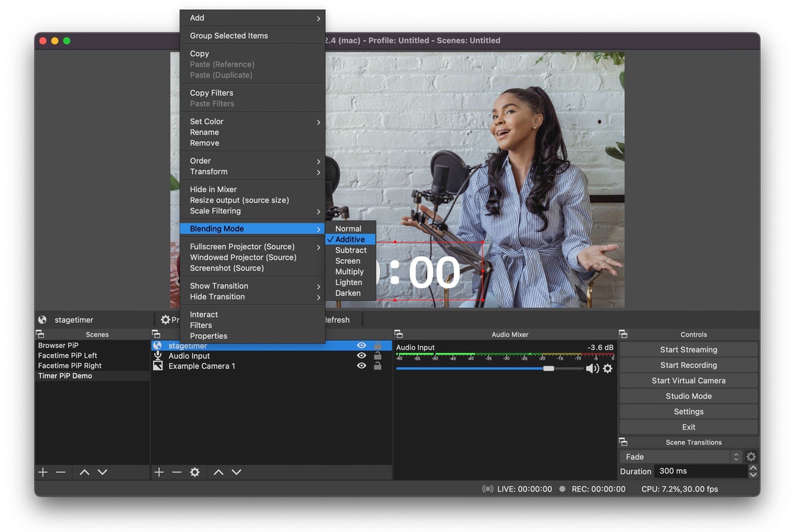Click the Start Recording button
Viewport: 794px width, 532px height.
click(x=688, y=365)
